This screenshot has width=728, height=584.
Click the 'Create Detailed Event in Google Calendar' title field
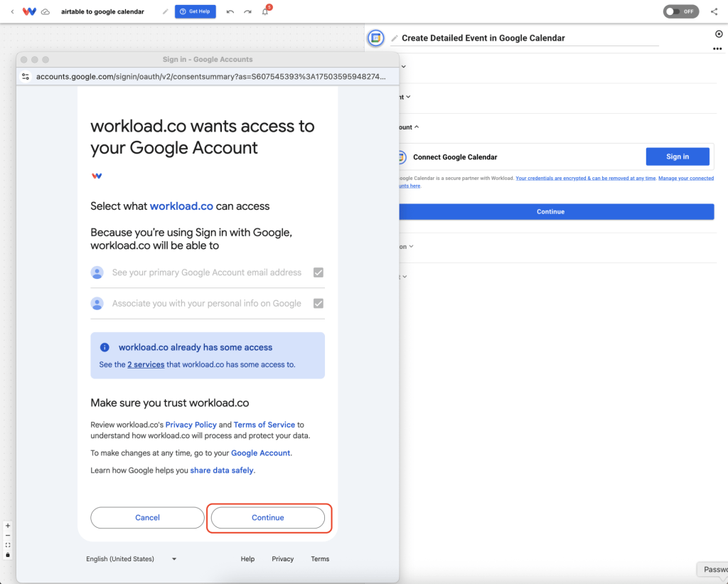click(x=524, y=38)
